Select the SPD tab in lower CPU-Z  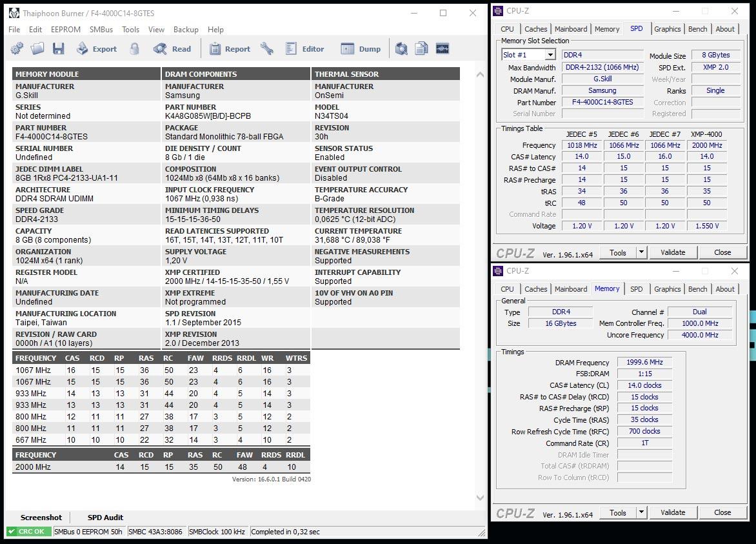pyautogui.click(x=637, y=289)
